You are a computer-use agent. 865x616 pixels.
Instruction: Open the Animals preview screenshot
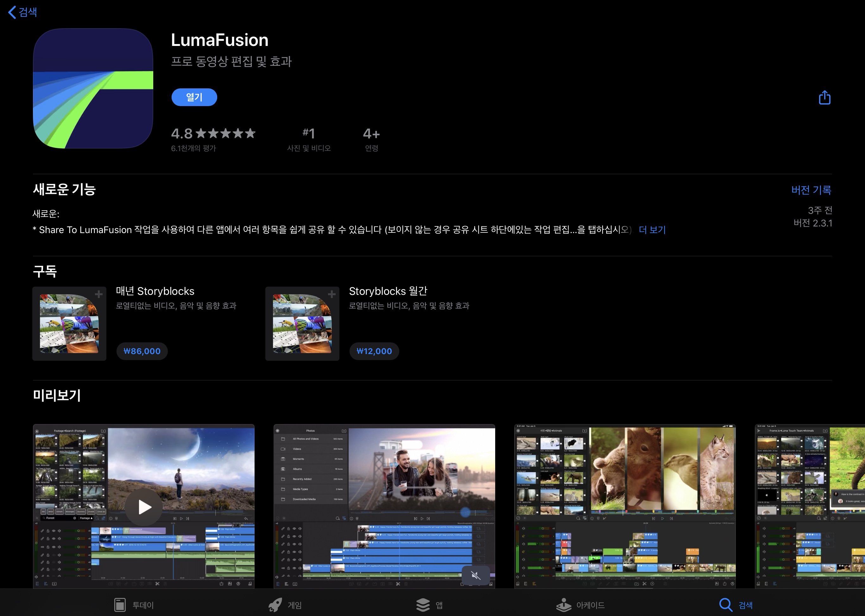pos(625,506)
